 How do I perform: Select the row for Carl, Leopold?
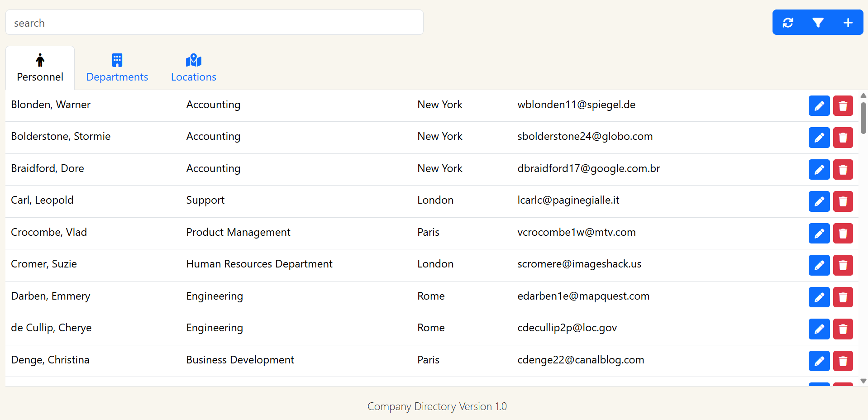click(x=226, y=200)
